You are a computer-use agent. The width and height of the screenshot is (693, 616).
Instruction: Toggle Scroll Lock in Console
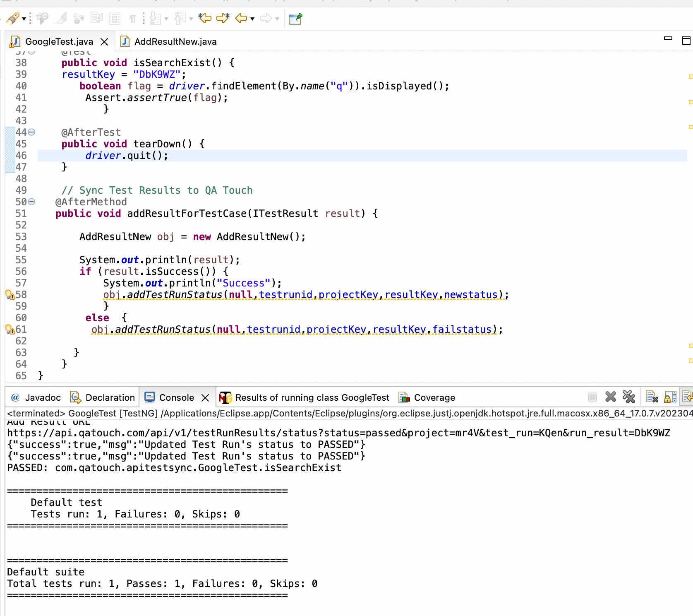tap(670, 397)
